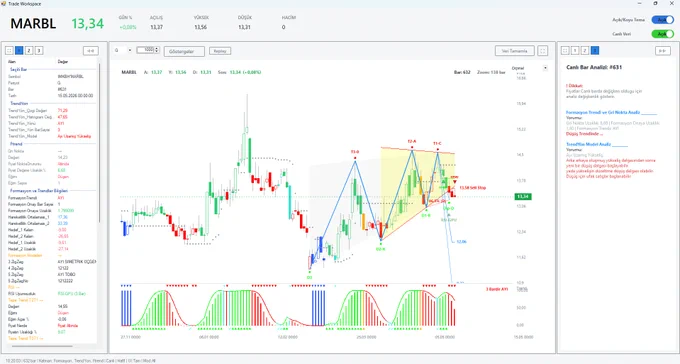Increase the bar count with the stepper's up arrow

point(157,49)
